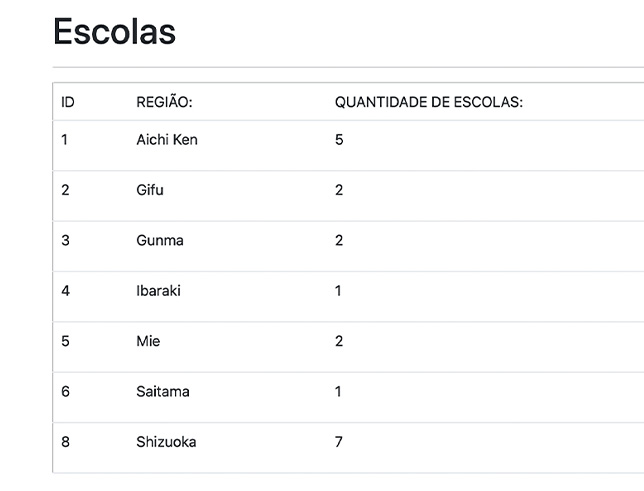
Task: Select the Shizuoka region cell
Action: coord(166,442)
